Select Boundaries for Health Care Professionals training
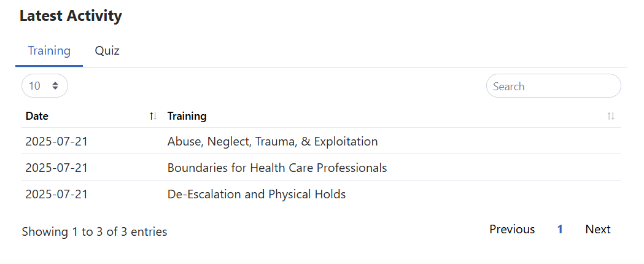644x264 pixels. [277, 168]
